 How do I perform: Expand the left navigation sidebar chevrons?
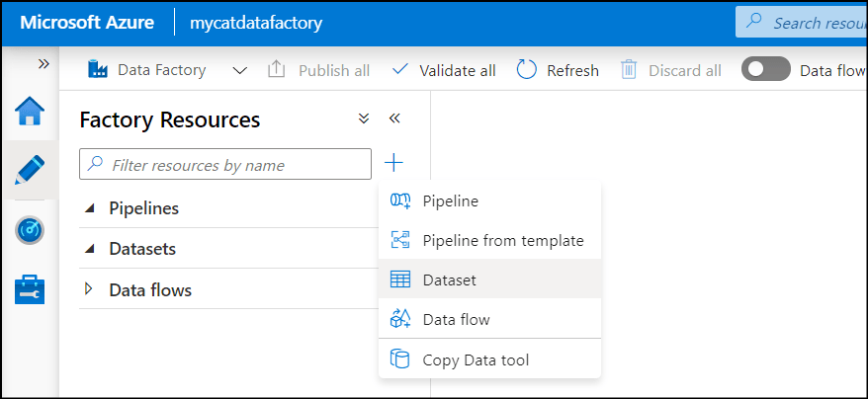(x=43, y=63)
